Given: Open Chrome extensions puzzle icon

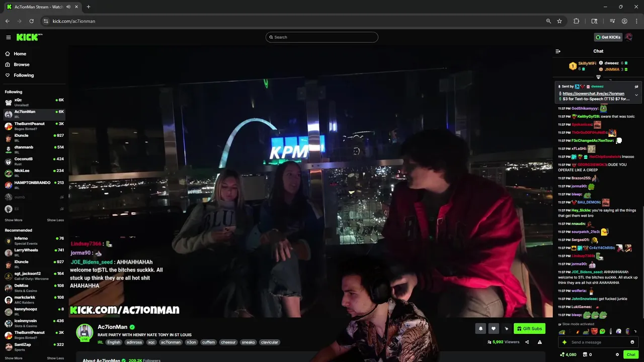Looking at the screenshot, I should pyautogui.click(x=577, y=21).
